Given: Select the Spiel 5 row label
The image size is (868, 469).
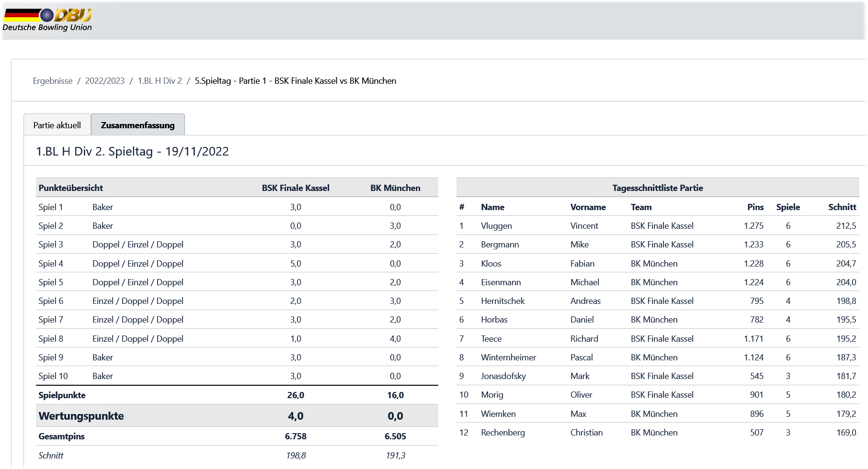Looking at the screenshot, I should pos(51,282).
